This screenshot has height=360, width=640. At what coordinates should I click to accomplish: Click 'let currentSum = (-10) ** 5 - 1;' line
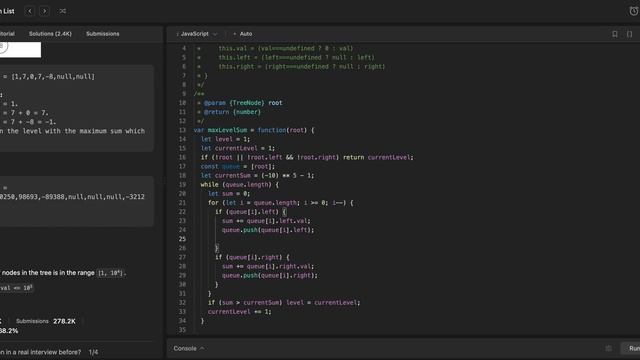[x=257, y=176]
